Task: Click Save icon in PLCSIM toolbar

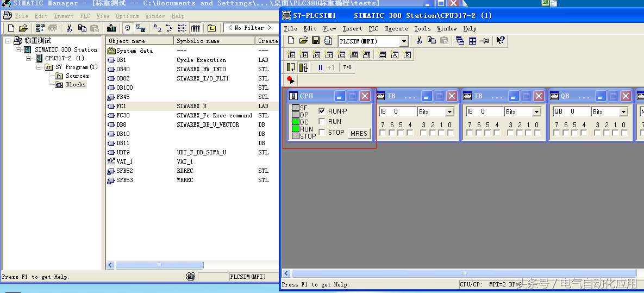Action: coord(315,40)
